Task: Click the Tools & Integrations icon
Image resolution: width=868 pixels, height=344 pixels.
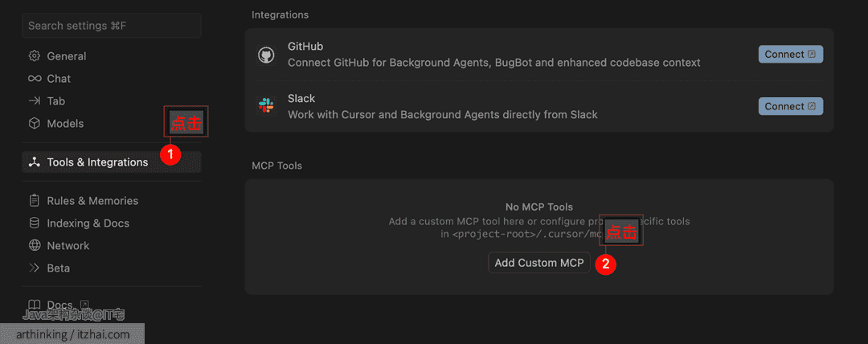Action: (35, 162)
